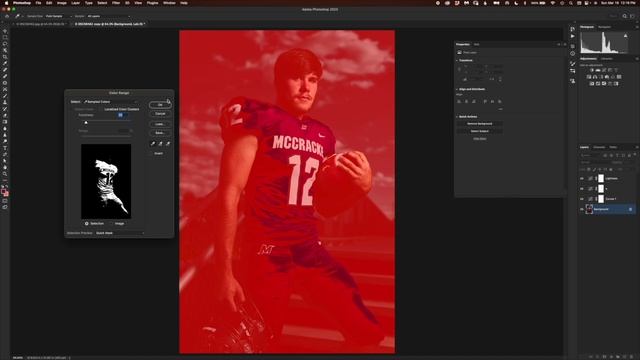
Task: Open the Properties panel flyout menu
Action: 565,44
